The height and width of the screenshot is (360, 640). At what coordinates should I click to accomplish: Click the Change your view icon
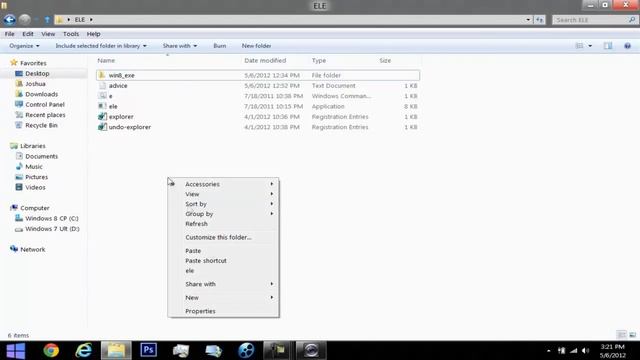pyautogui.click(x=579, y=46)
